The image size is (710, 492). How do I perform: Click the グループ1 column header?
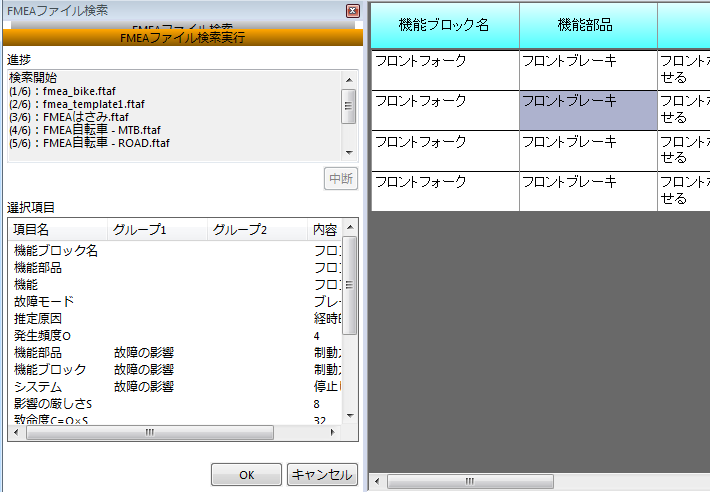coord(157,230)
